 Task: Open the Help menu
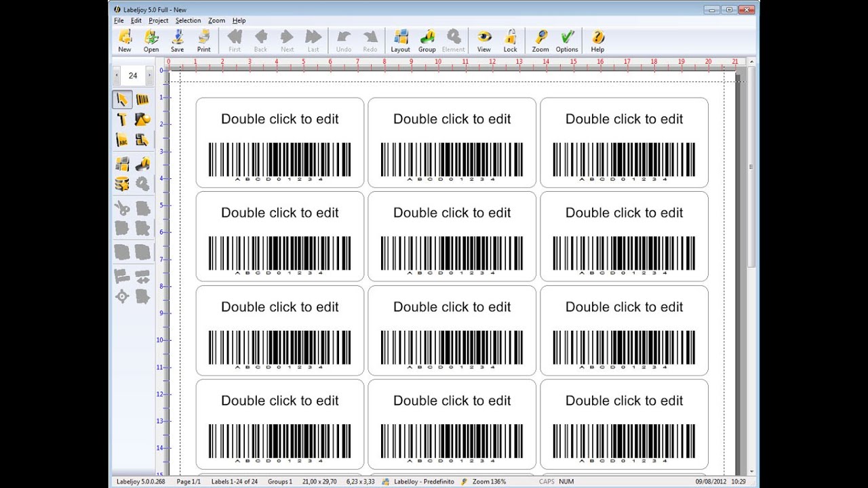(x=239, y=20)
